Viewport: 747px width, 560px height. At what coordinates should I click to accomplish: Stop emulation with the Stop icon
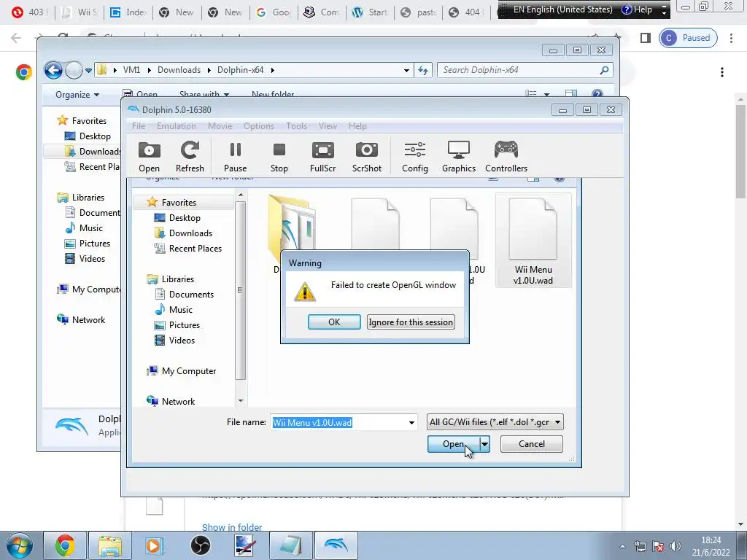click(x=279, y=157)
